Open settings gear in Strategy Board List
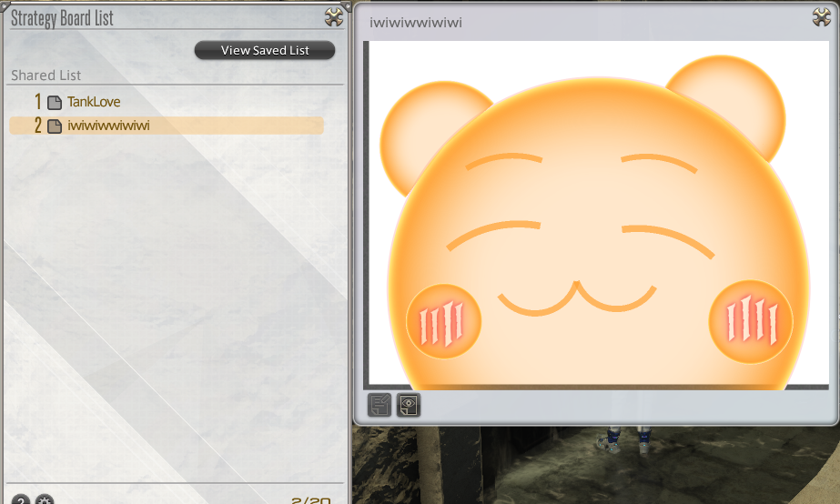The width and height of the screenshot is (840, 504). coord(45,499)
